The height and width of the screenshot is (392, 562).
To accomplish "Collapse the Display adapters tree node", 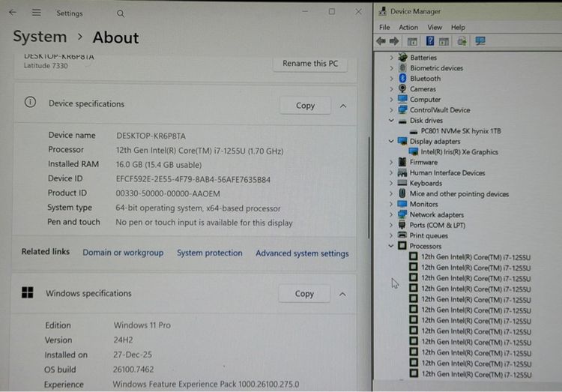I will click(x=391, y=142).
